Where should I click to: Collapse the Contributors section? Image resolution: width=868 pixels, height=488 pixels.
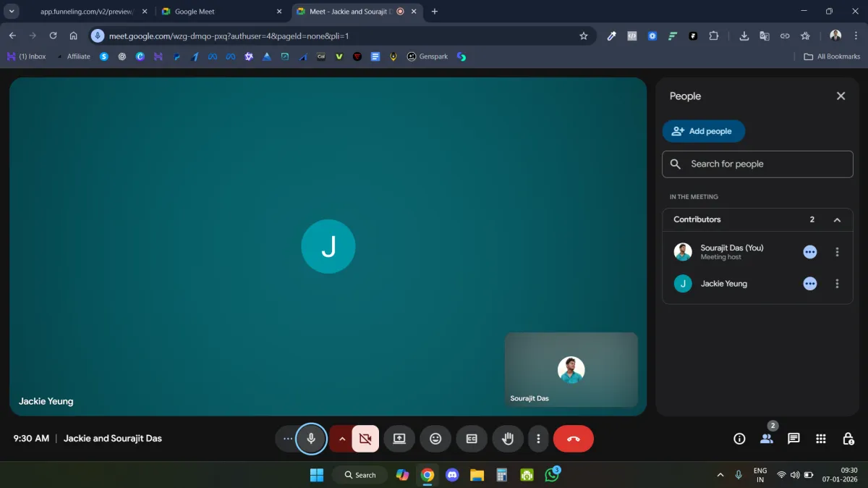click(837, 219)
